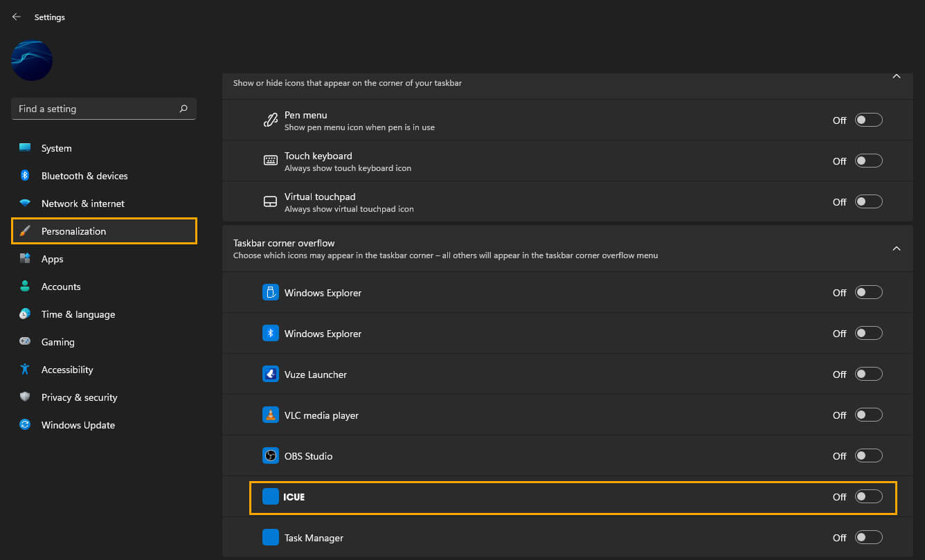Open Windows Update label in sidebar
The width and height of the screenshot is (925, 560).
coord(78,425)
